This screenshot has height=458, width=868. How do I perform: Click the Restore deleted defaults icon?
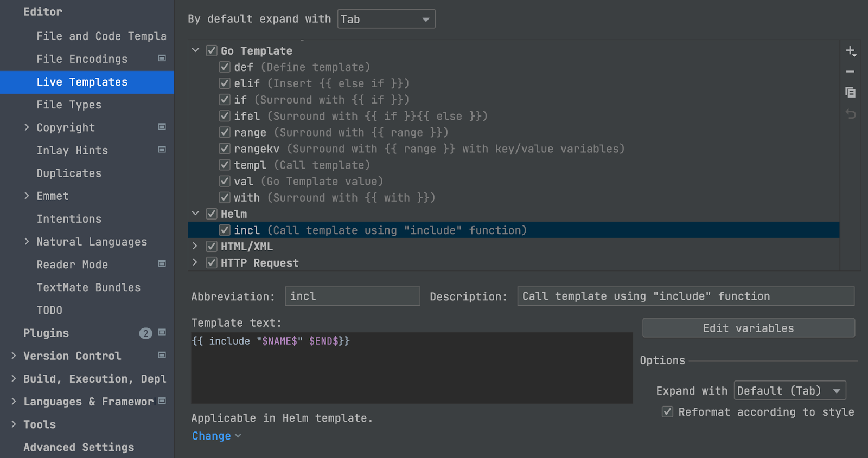click(x=850, y=114)
